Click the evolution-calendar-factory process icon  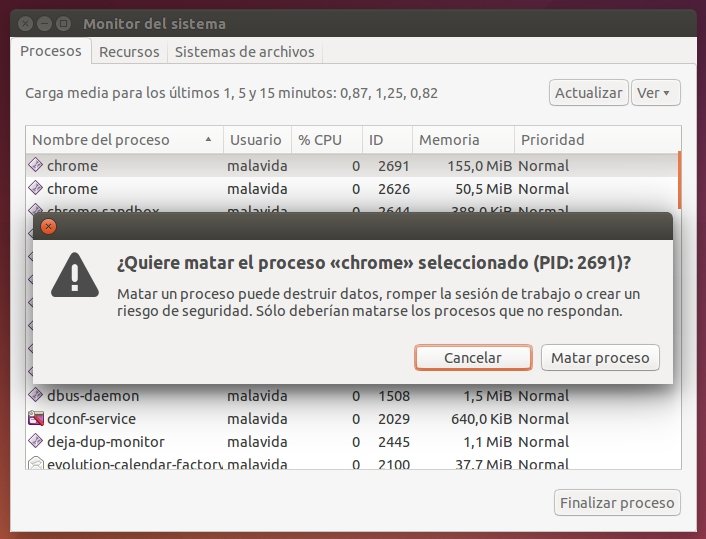[36, 463]
